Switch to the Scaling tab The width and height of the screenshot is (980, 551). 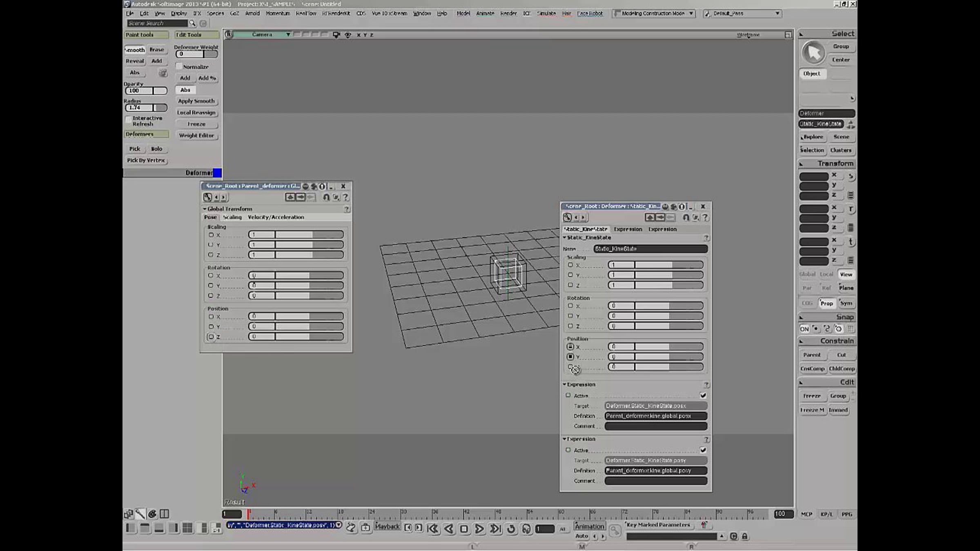pos(232,217)
